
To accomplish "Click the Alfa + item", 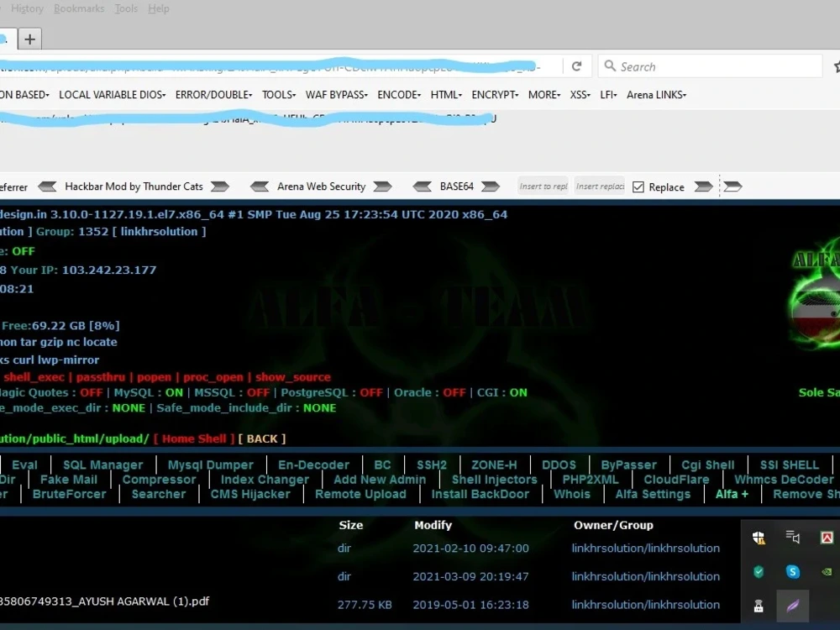I will [732, 494].
